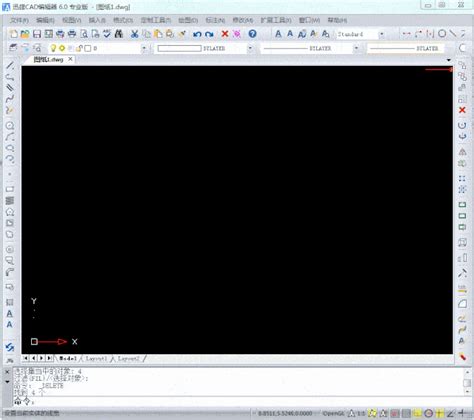The image size is (474, 420).
Task: Open the 格式 (Format) menu
Action: click(123, 20)
